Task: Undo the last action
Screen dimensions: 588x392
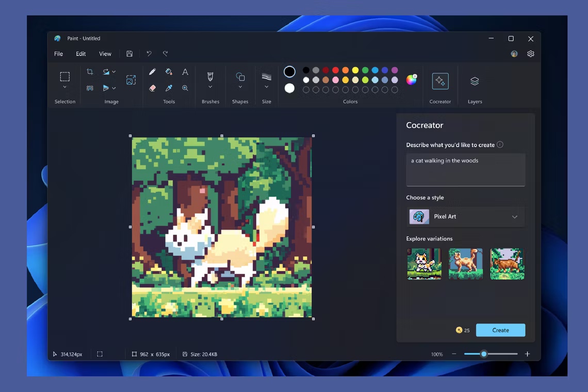Action: 149,54
